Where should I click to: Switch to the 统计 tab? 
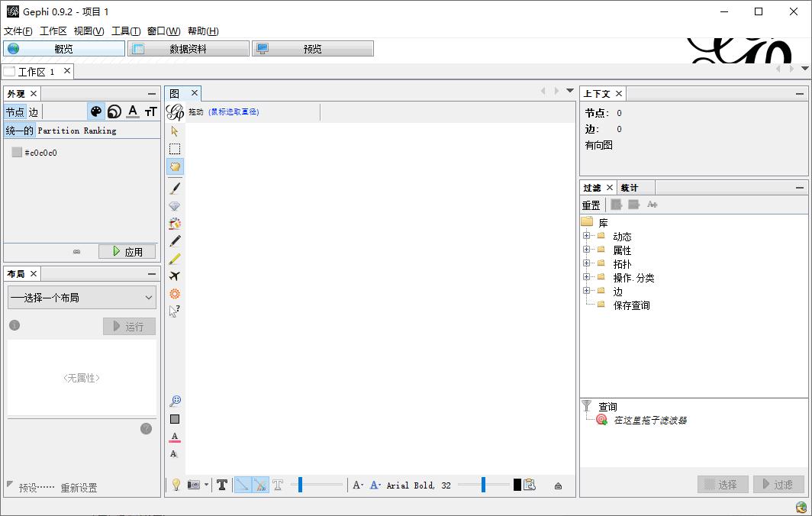tap(630, 188)
